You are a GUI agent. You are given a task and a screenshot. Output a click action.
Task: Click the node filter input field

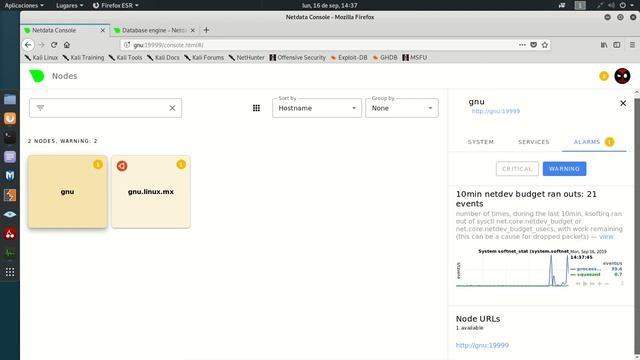coord(105,108)
